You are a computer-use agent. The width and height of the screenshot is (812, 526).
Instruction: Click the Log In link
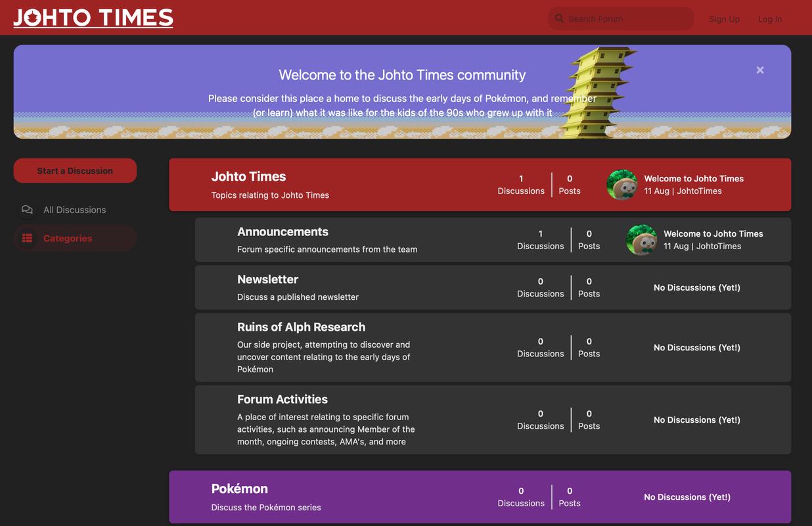tap(769, 18)
